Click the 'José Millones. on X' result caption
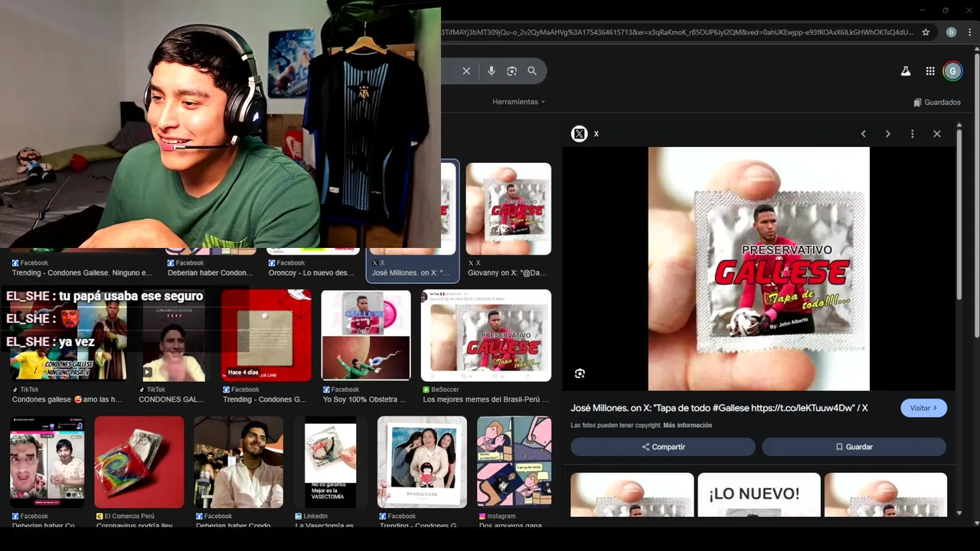 (x=410, y=273)
